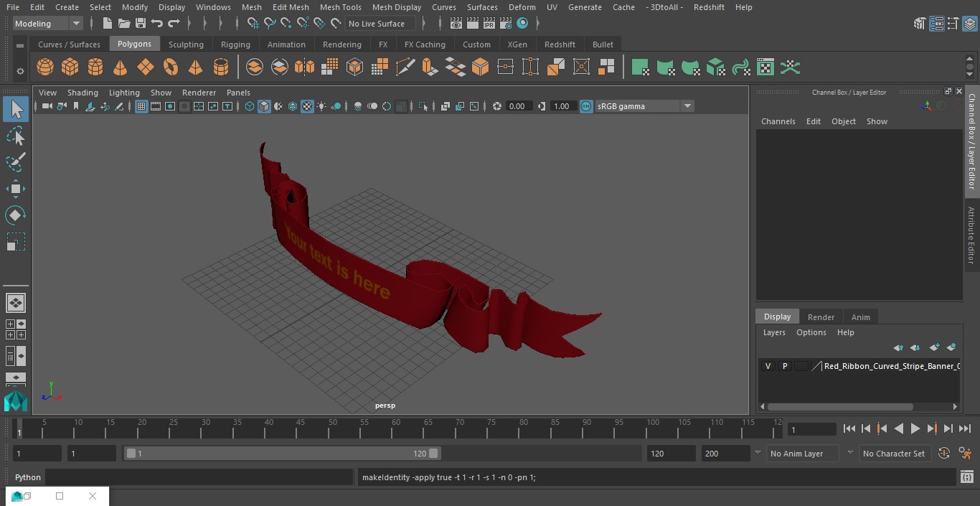Click the Open Scene folder icon
Screen dimensions: 980x506
pos(124,24)
